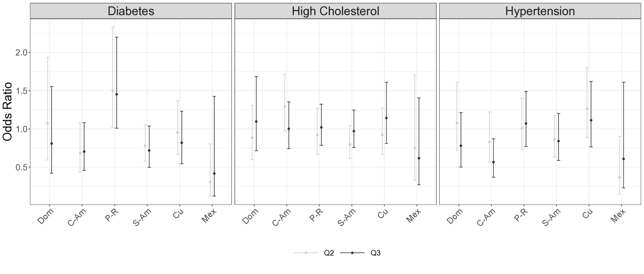Click Q3 point for Mex in Diabetes
Viewport: 644px width, 274px height.
(214, 174)
